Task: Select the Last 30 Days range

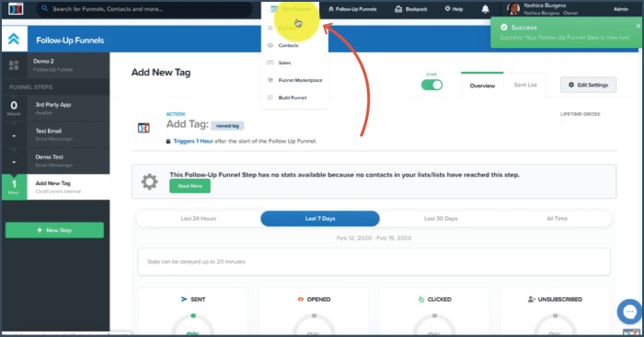Action: pyautogui.click(x=441, y=218)
